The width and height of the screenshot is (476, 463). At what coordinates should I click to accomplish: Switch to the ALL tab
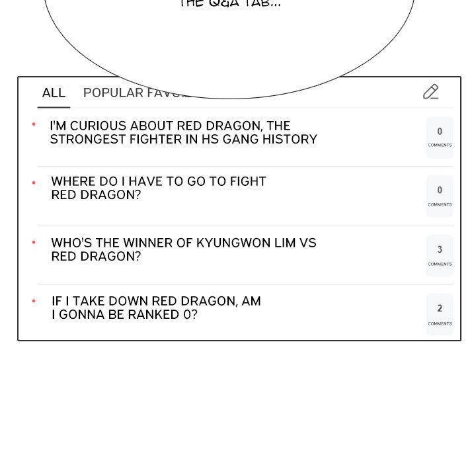54,93
